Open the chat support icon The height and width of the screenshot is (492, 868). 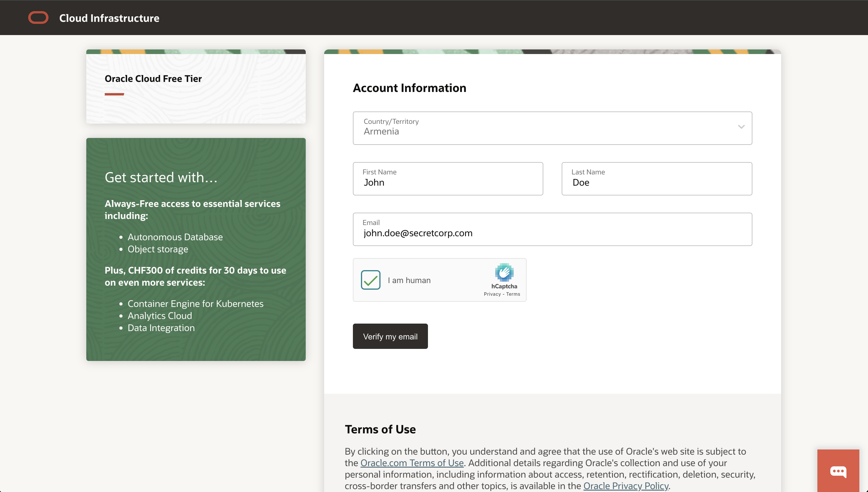click(838, 471)
